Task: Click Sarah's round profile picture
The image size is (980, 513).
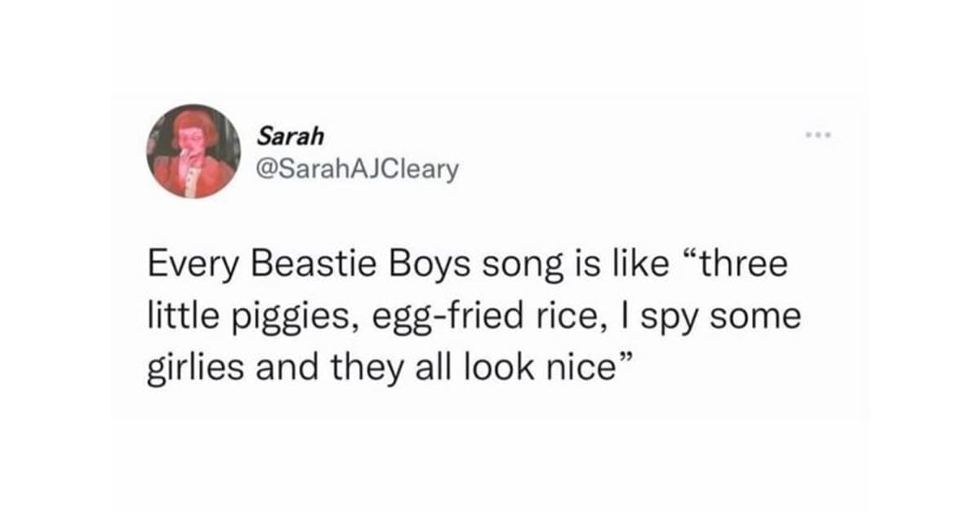Action: pyautogui.click(x=194, y=151)
